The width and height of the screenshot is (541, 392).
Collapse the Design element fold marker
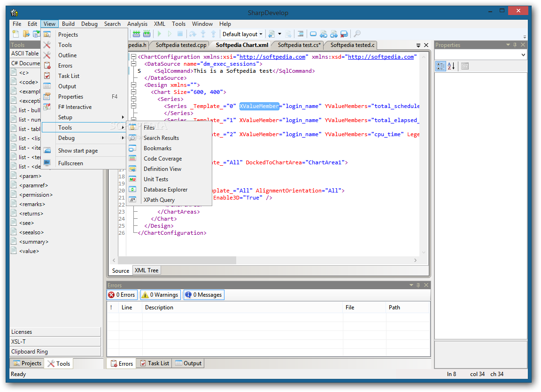point(133,85)
